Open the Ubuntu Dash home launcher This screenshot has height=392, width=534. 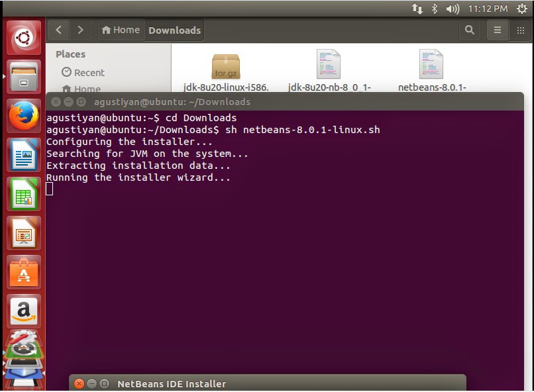pyautogui.click(x=23, y=38)
